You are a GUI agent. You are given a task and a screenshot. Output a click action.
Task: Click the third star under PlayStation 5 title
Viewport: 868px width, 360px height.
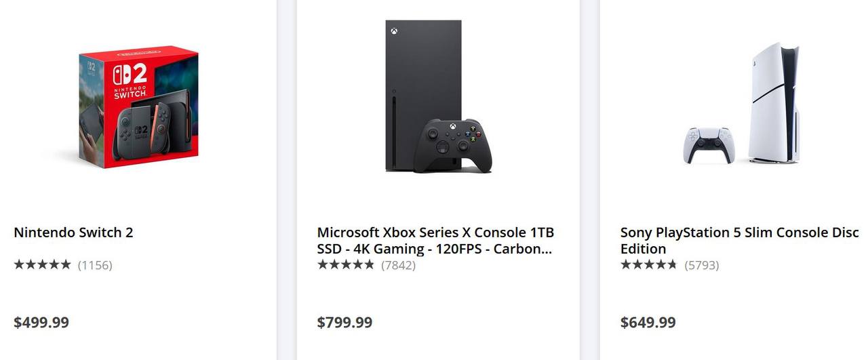pyautogui.click(x=649, y=264)
